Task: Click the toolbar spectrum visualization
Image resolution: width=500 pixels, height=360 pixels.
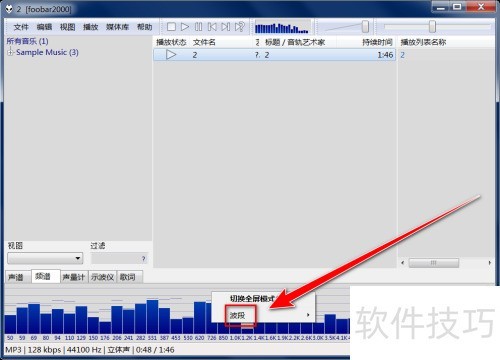Action: (x=282, y=27)
